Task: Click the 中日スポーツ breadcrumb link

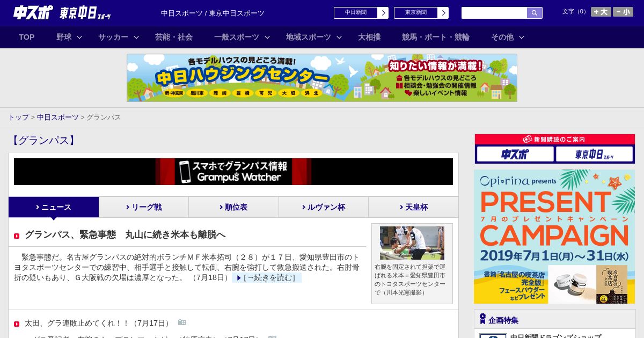Action: (57, 117)
